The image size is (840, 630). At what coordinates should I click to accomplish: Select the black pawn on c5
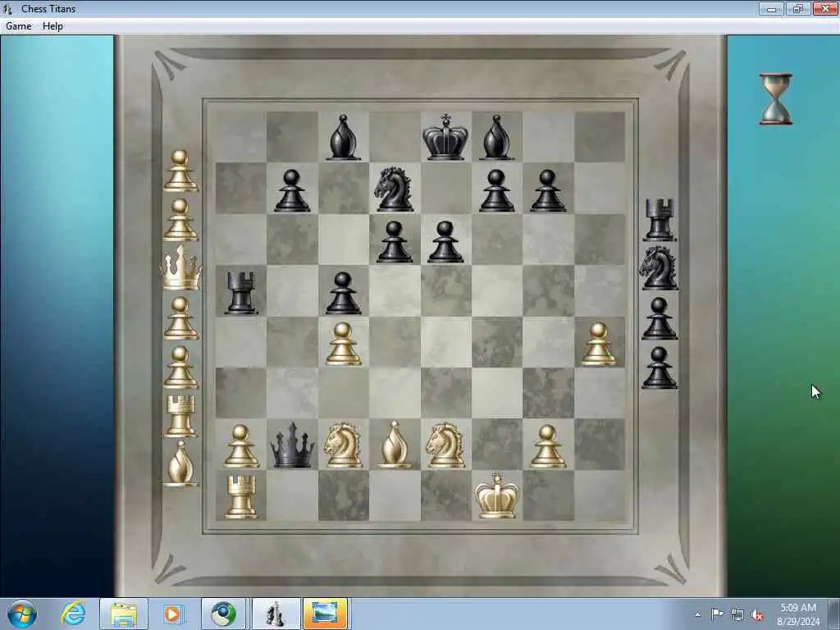[343, 293]
